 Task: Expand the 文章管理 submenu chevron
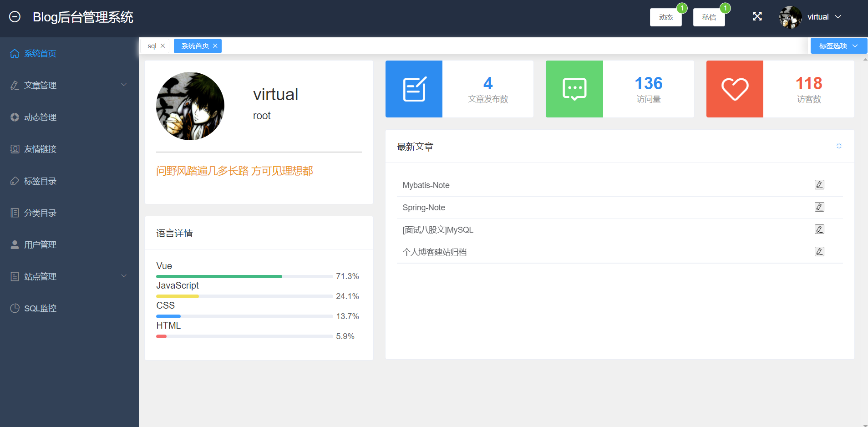point(124,85)
